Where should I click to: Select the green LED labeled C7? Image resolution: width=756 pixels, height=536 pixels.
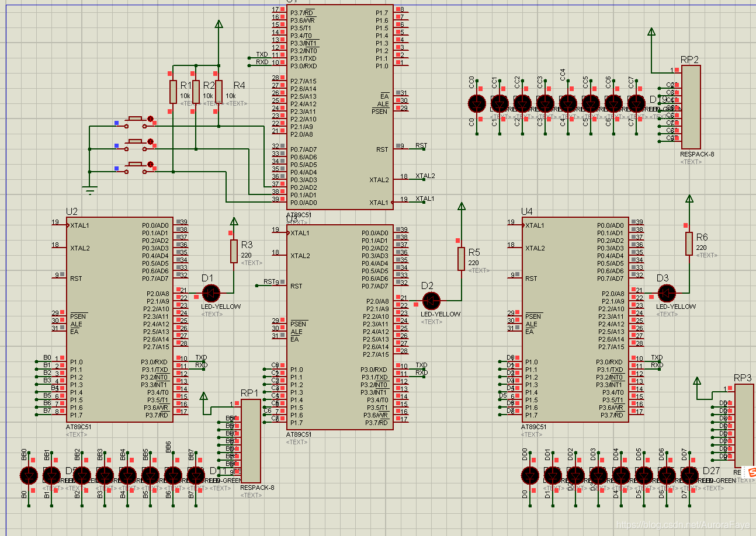click(636, 103)
